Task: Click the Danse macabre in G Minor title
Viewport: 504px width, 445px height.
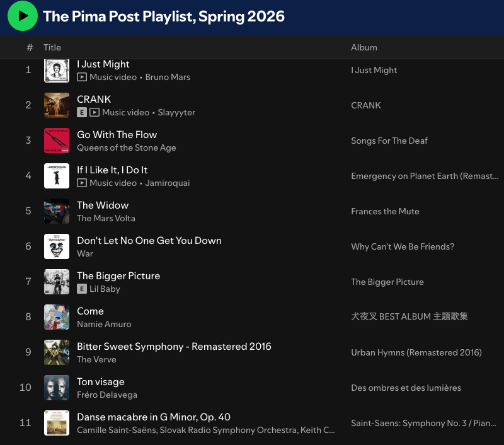Action: 154,417
